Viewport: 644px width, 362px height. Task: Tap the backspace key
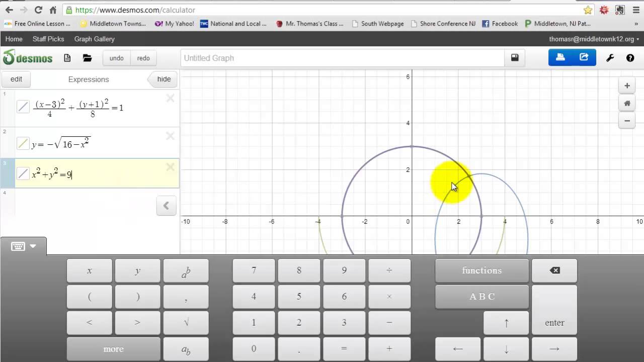click(x=554, y=270)
